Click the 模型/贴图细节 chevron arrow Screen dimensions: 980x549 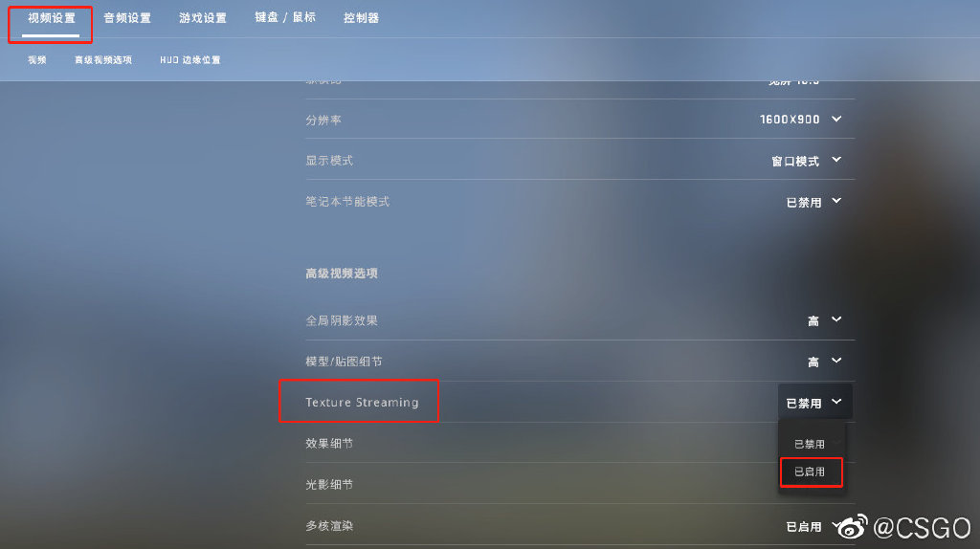(x=836, y=361)
